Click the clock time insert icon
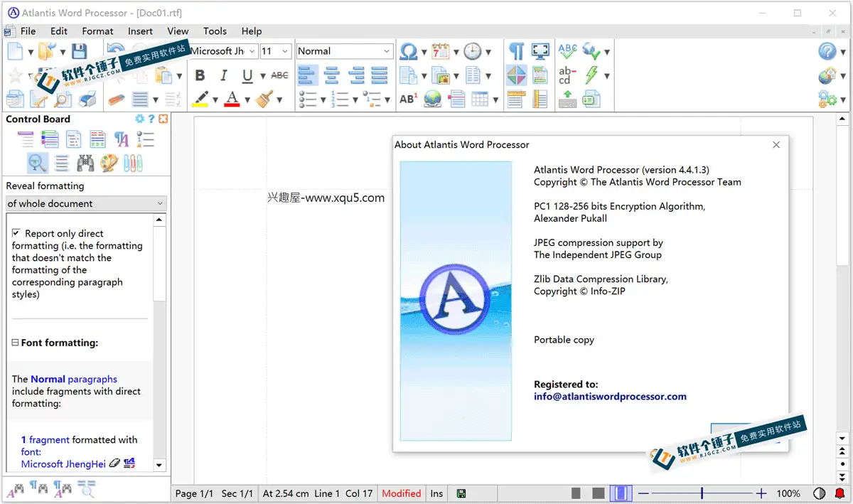This screenshot has height=504, width=853. 473,51
